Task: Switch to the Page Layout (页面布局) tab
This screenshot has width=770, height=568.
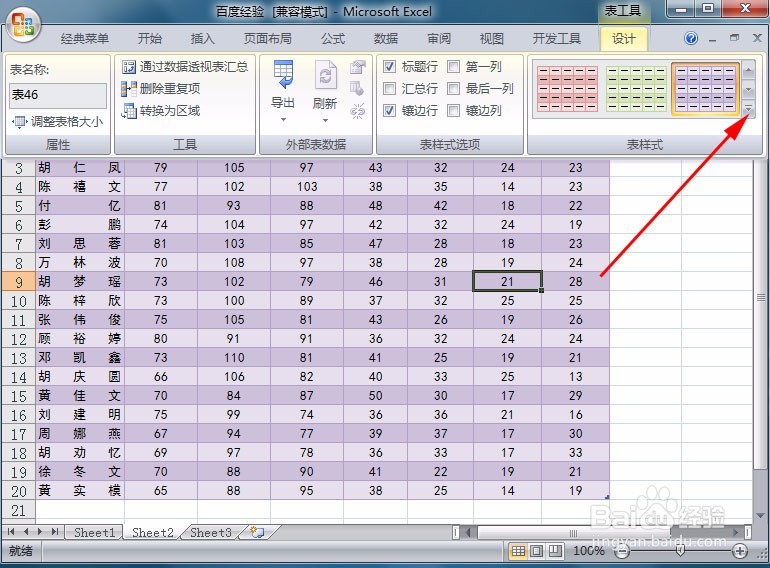Action: click(x=268, y=39)
